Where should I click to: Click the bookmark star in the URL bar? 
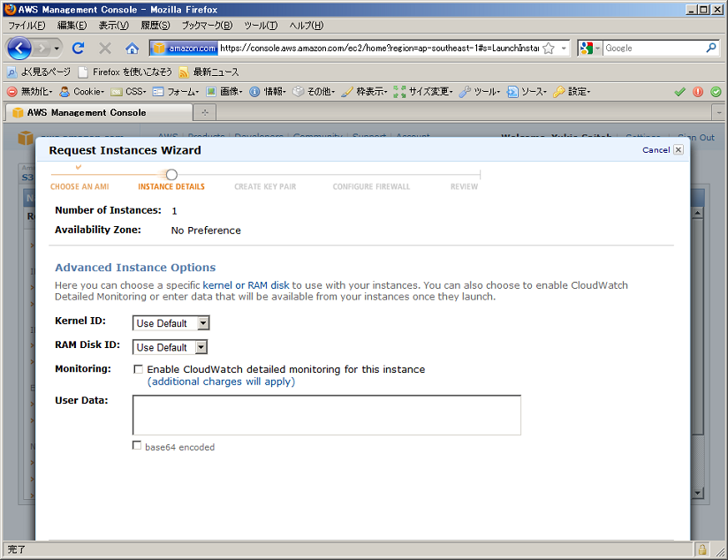coord(549,49)
